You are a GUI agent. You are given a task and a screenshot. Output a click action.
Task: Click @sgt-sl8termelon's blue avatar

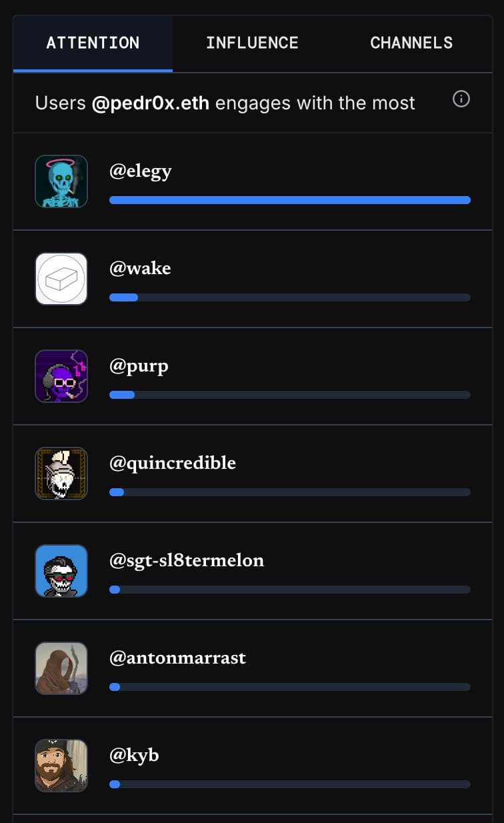point(61,571)
